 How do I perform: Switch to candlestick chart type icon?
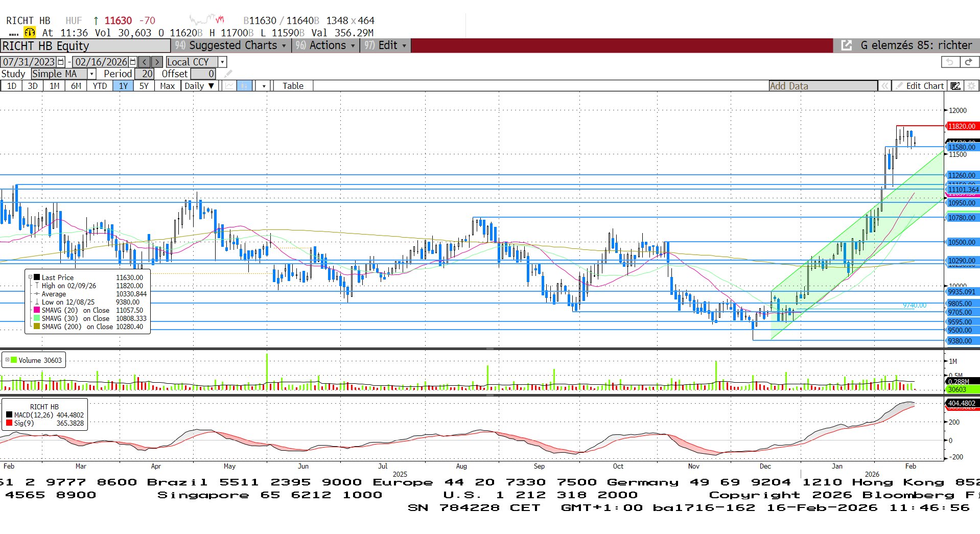pos(244,86)
